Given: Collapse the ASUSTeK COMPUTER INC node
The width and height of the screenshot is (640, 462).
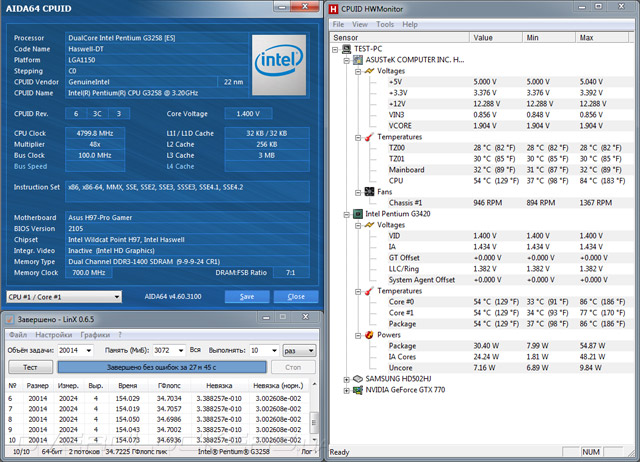Looking at the screenshot, I should point(347,60).
